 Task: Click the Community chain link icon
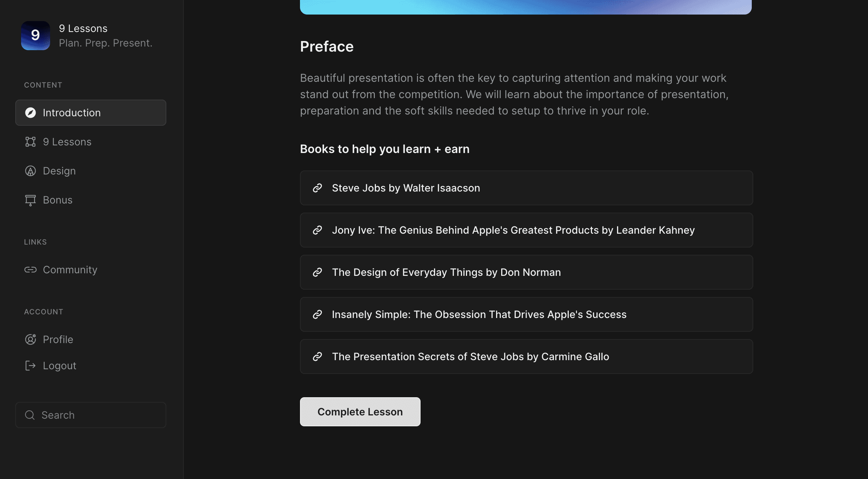[x=31, y=270]
